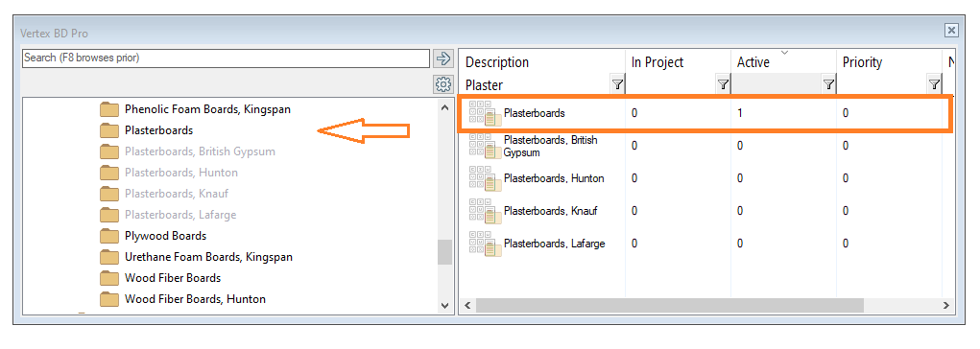This screenshot has width=980, height=349.
Task: Click the search arrow button
Action: click(442, 58)
